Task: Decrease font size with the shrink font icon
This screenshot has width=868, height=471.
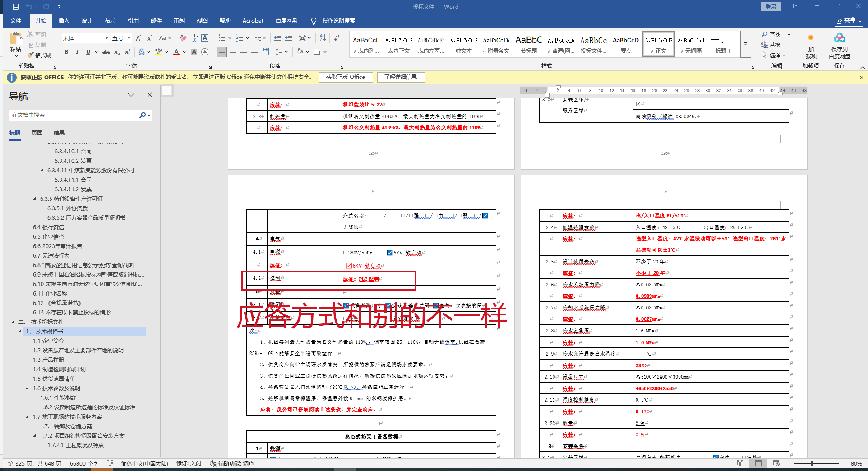Action: tap(149, 38)
